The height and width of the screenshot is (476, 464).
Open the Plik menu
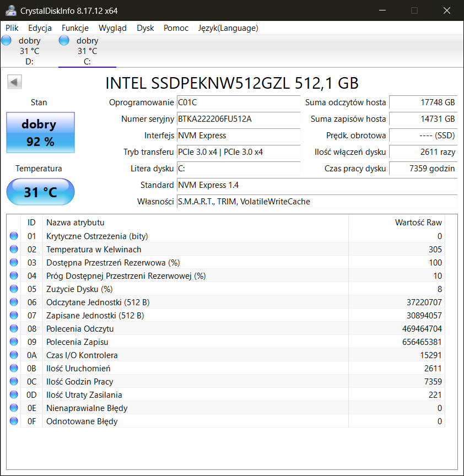click(x=12, y=28)
